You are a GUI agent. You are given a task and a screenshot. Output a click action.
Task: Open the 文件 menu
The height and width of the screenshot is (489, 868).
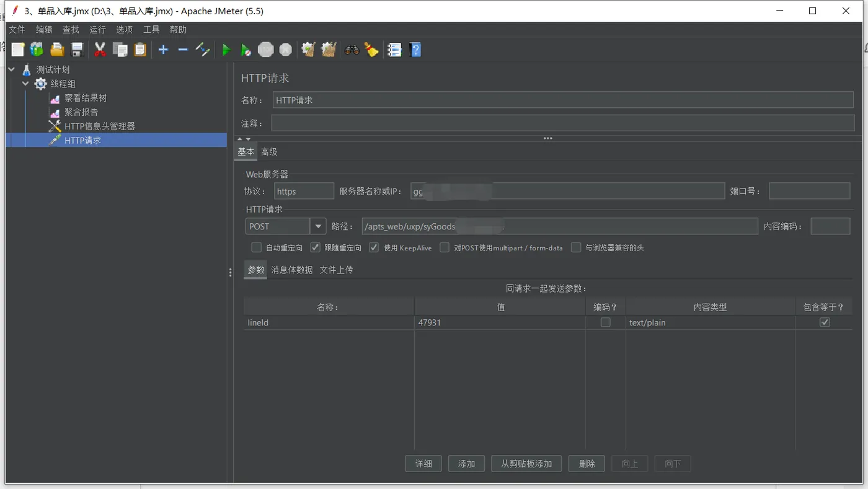[17, 30]
